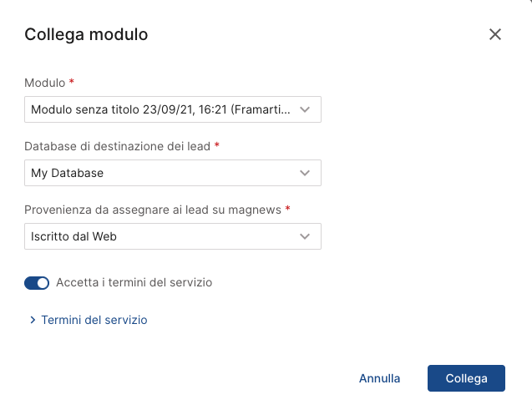Click the arrow icon before Termini del servizio

[33, 320]
